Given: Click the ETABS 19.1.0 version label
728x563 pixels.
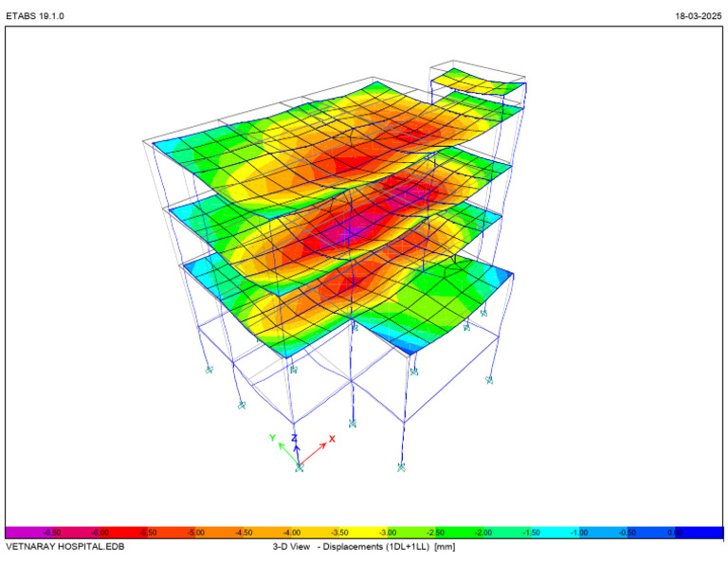Looking at the screenshot, I should 35,16.
